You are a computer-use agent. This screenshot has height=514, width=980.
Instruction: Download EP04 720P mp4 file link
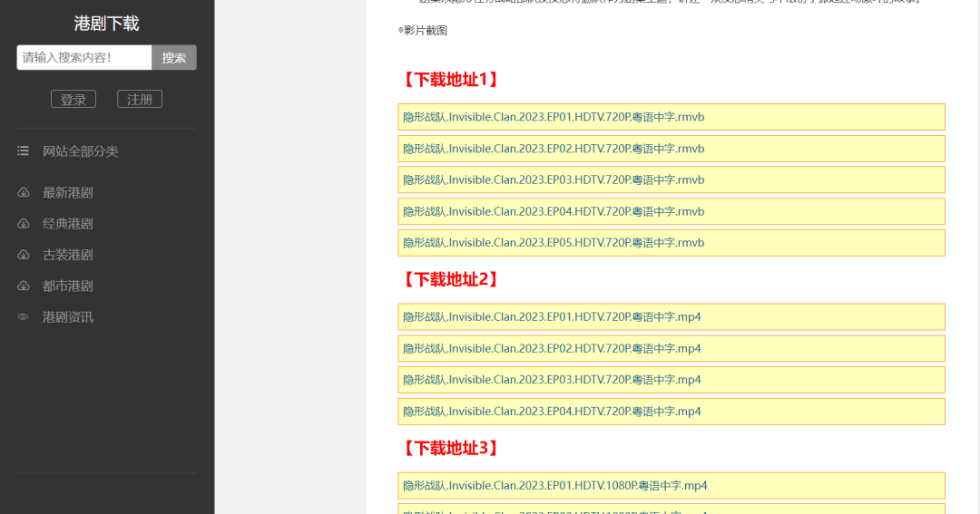click(x=552, y=412)
